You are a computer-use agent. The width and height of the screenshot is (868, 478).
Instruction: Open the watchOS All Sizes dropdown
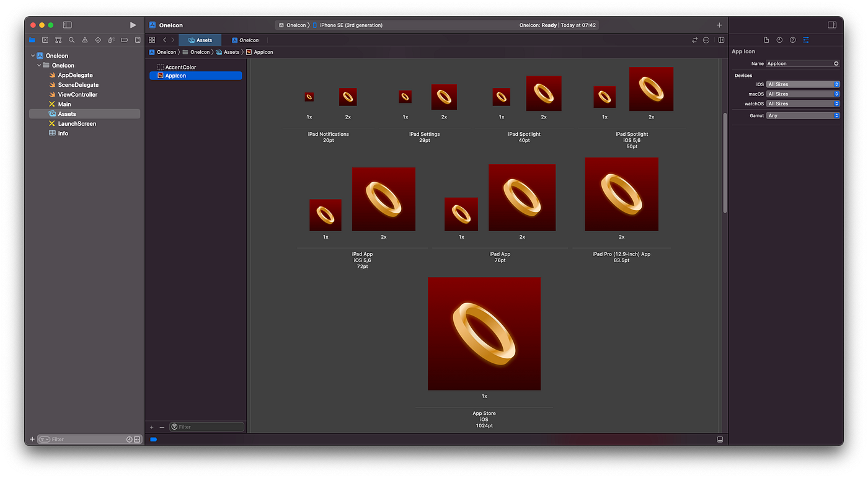pyautogui.click(x=803, y=104)
